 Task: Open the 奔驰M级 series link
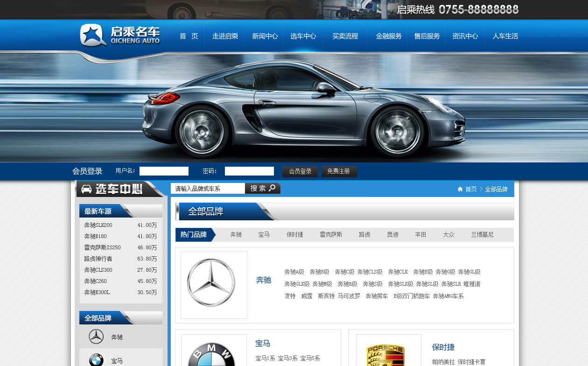(x=322, y=284)
